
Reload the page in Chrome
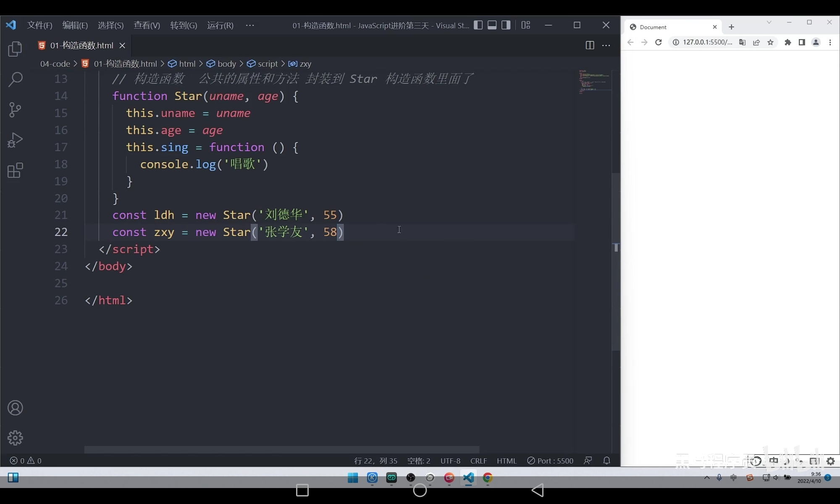(x=658, y=42)
